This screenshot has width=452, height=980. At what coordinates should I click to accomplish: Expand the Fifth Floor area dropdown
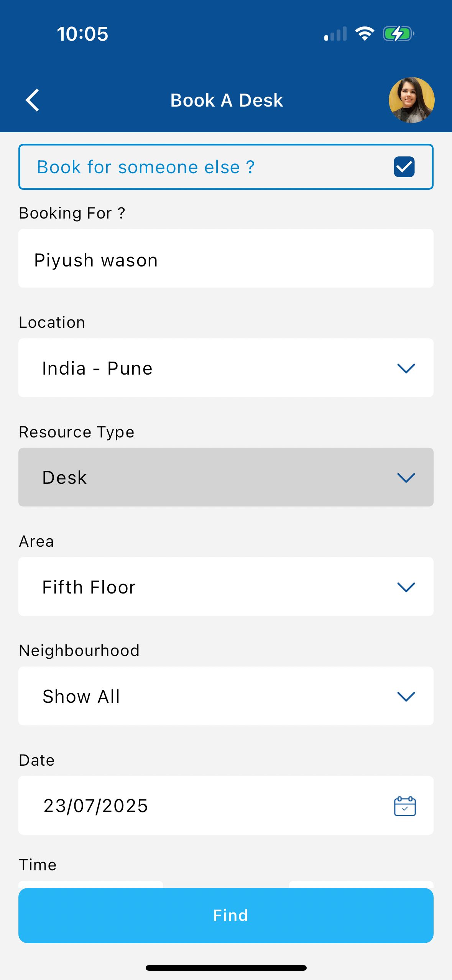point(226,587)
